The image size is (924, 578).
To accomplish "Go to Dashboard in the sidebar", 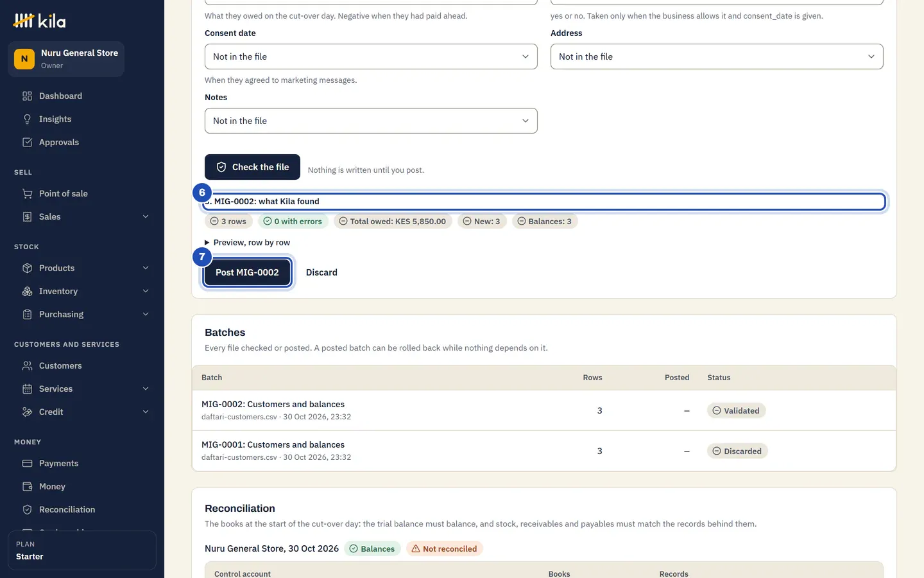I will point(82,96).
